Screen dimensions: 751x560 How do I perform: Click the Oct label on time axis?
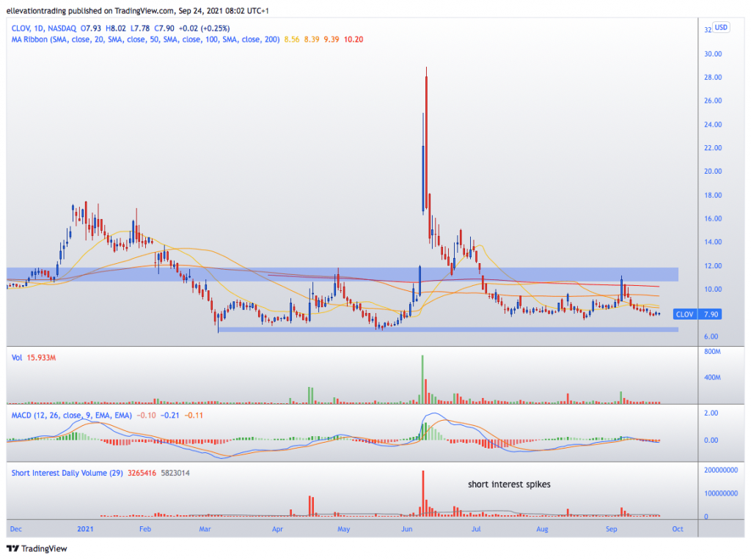point(677,529)
